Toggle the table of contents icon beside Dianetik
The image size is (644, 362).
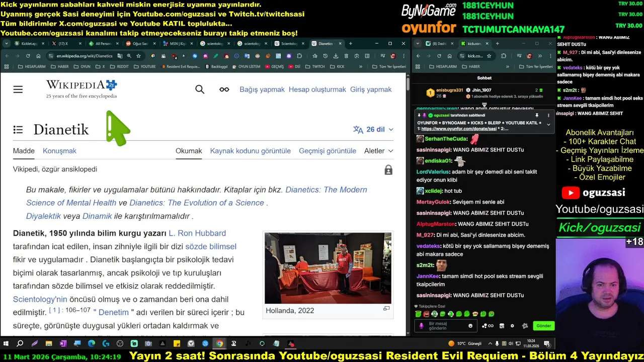pos(18,130)
